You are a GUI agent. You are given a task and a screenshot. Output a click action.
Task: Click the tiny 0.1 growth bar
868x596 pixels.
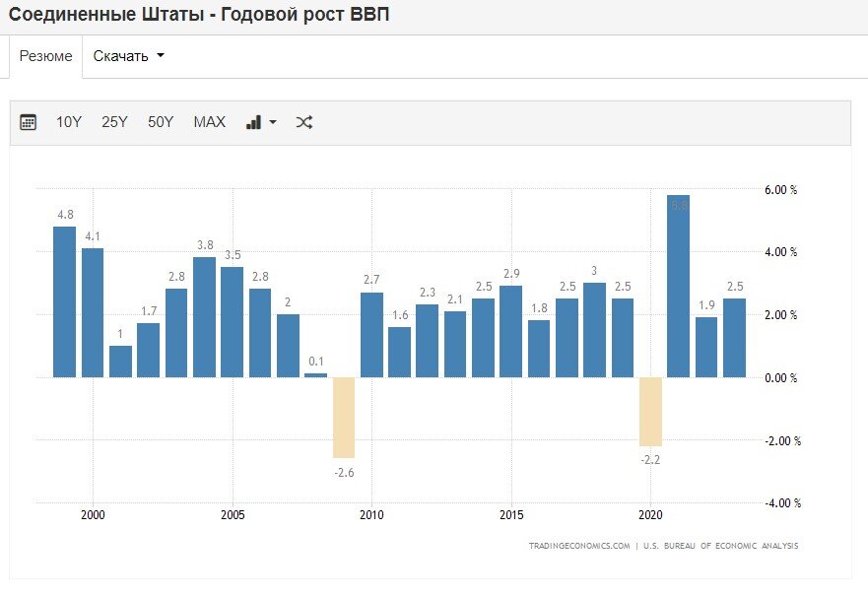tap(313, 374)
